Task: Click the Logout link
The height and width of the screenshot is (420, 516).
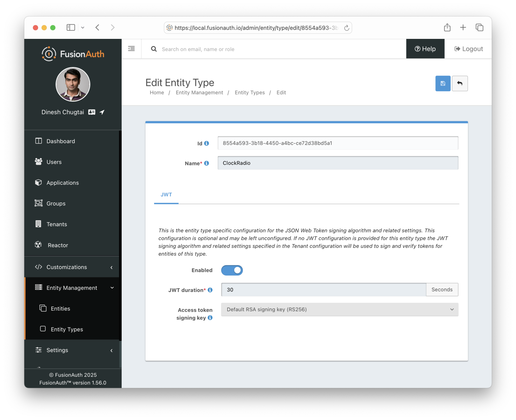Action: [468, 49]
